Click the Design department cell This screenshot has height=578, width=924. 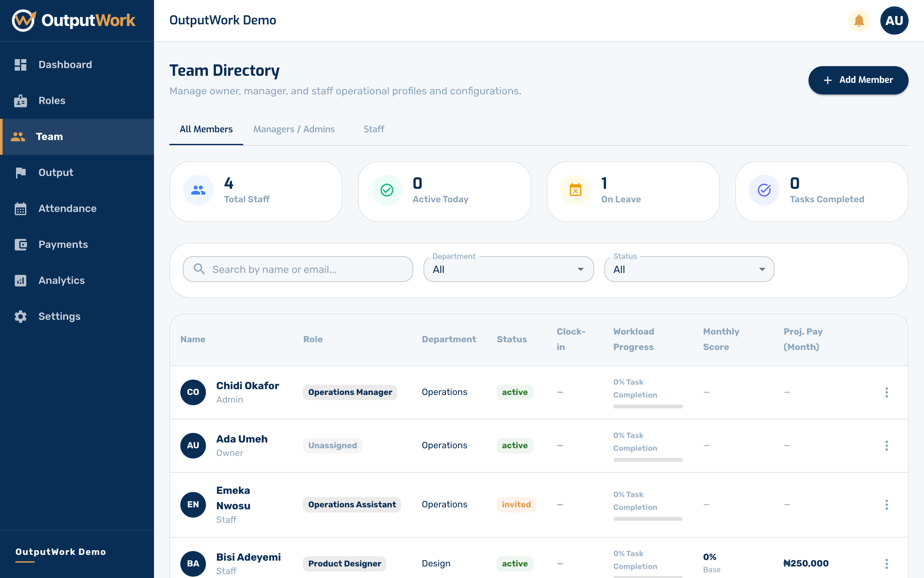[x=436, y=564]
